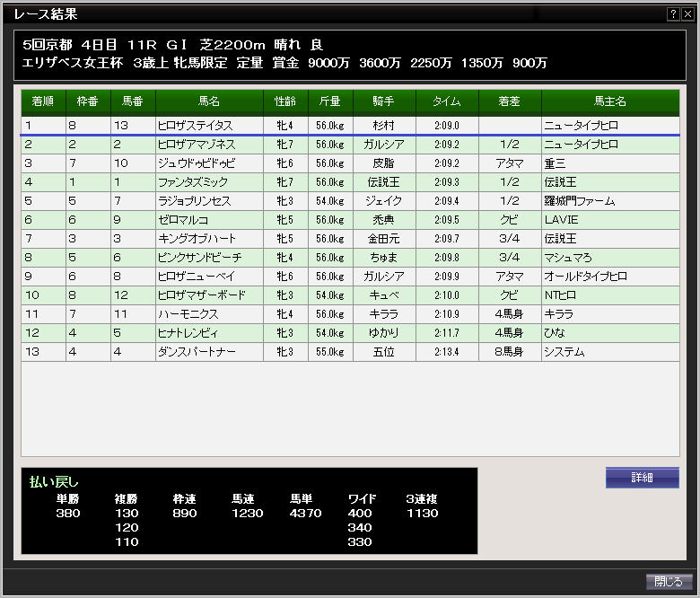Click the タイム column header
This screenshot has width=700, height=598.
(447, 101)
